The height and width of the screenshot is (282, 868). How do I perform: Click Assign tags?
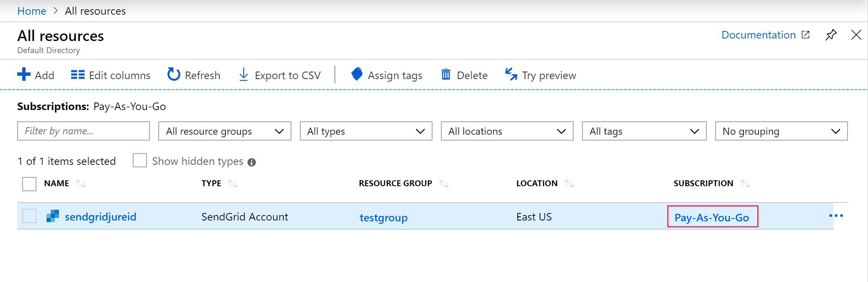pos(386,75)
